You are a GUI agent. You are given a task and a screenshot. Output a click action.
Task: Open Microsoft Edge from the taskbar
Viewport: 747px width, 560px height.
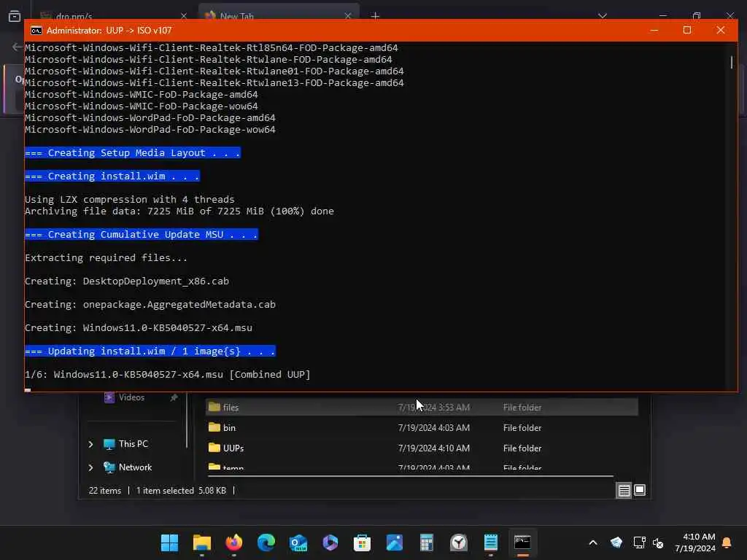coord(266,542)
